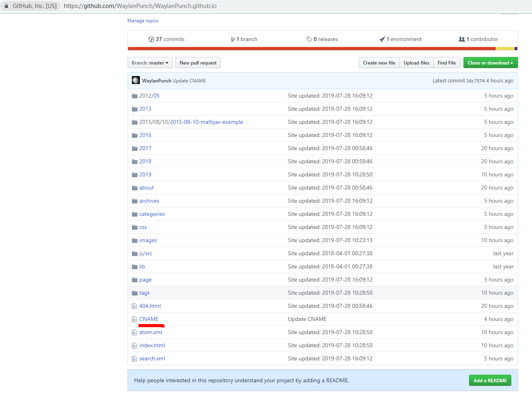This screenshot has height=395, width=532.
Task: Open the 1 branch tab
Action: click(x=244, y=39)
